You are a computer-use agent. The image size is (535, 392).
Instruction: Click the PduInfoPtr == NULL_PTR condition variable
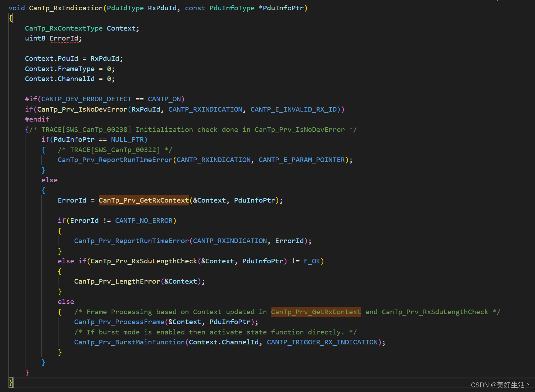[x=74, y=140]
